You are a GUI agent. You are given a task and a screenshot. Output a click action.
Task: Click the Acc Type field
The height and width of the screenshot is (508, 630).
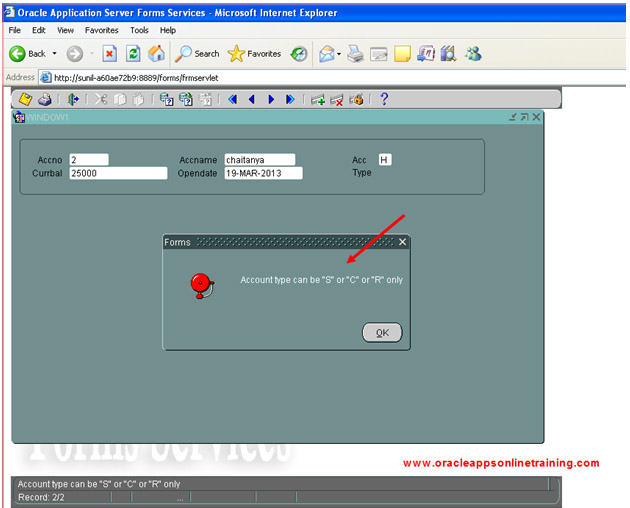[x=385, y=160]
